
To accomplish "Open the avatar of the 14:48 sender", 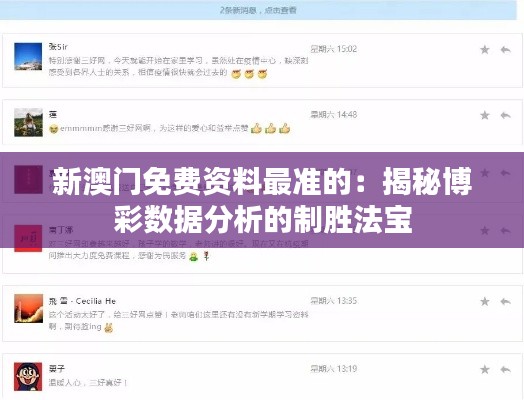I will click(28, 122).
